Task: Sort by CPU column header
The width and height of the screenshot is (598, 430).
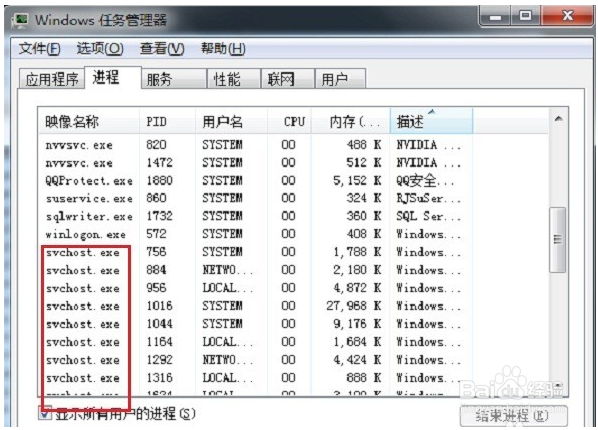Action: [x=289, y=122]
